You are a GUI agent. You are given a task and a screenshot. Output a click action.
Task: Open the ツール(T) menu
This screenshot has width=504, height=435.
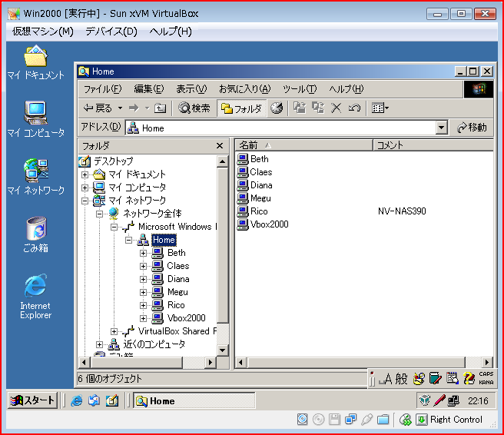click(x=300, y=89)
